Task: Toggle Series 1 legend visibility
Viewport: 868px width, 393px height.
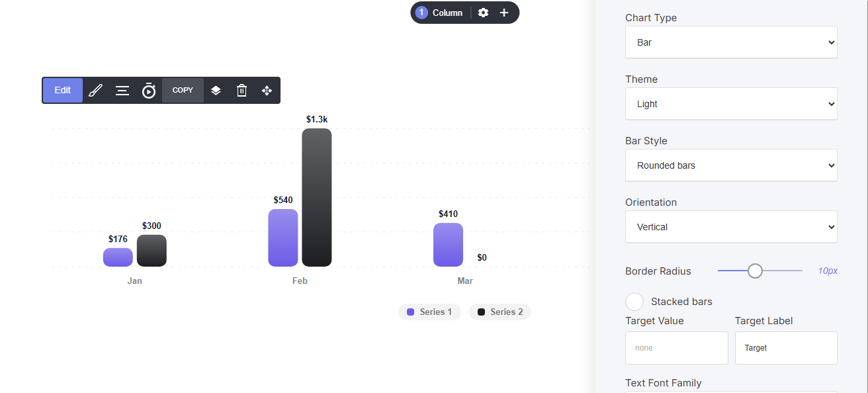Action: click(429, 312)
